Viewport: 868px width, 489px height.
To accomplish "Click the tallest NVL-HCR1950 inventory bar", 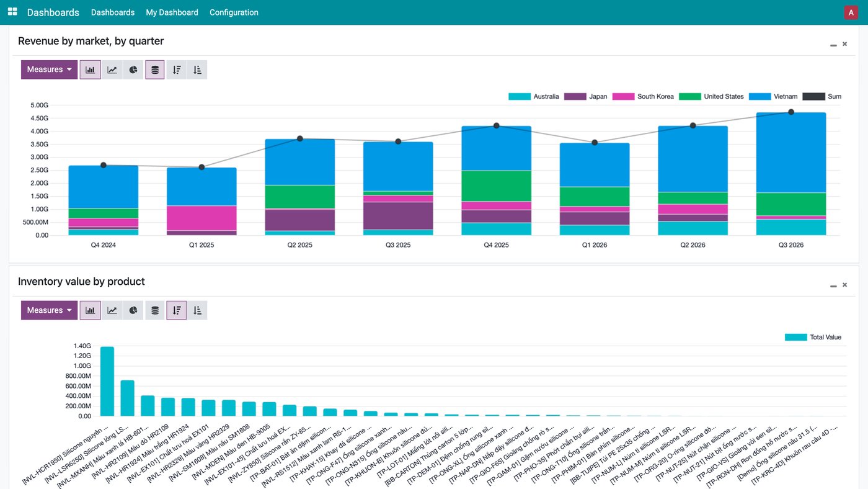I will pos(107,381).
